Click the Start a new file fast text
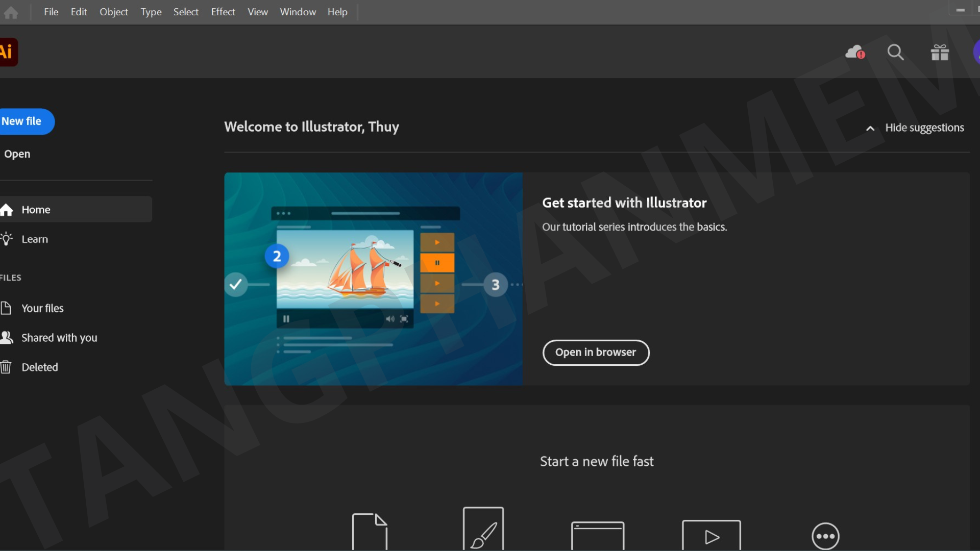This screenshot has width=980, height=551. point(597,461)
